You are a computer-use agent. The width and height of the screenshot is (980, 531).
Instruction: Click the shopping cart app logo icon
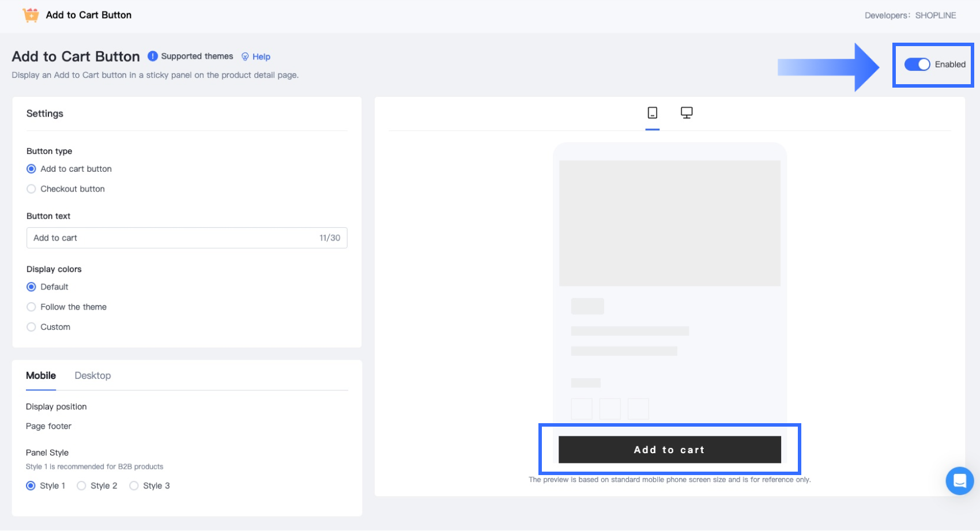[31, 15]
